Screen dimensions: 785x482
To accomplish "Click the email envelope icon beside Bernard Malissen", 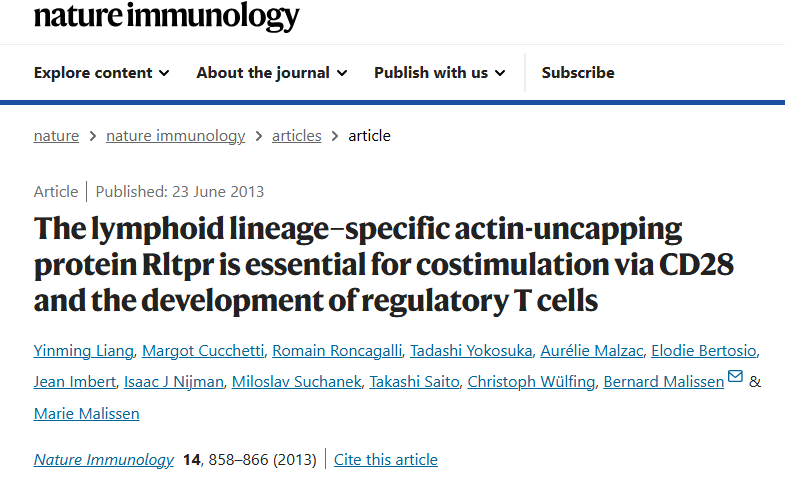I will tap(736, 377).
